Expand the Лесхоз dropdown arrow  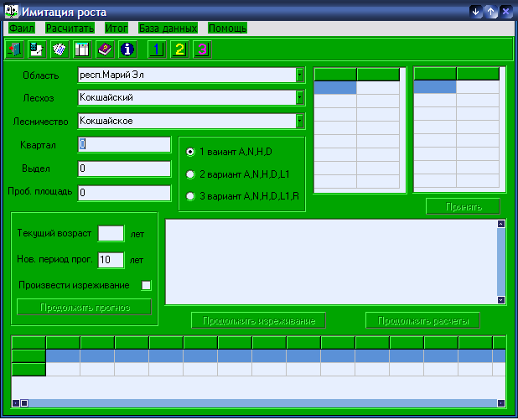click(299, 97)
